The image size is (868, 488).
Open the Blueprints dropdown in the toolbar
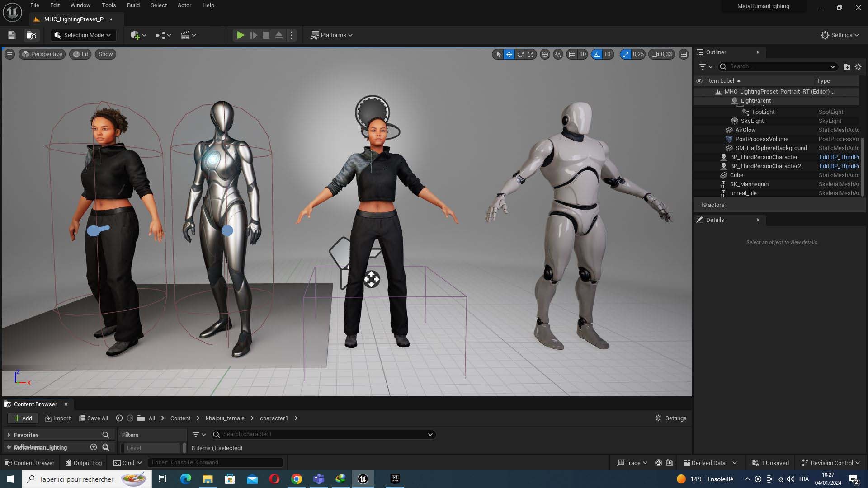tap(163, 35)
